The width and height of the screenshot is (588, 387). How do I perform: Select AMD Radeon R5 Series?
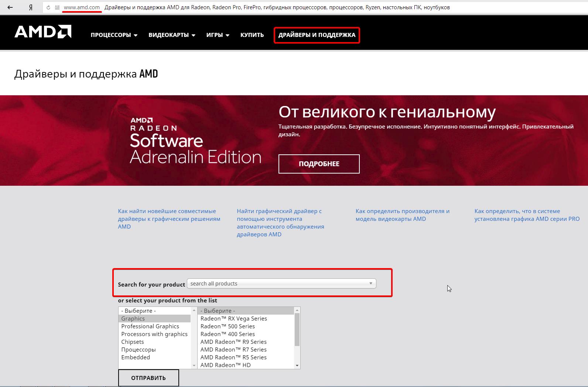click(x=246, y=357)
